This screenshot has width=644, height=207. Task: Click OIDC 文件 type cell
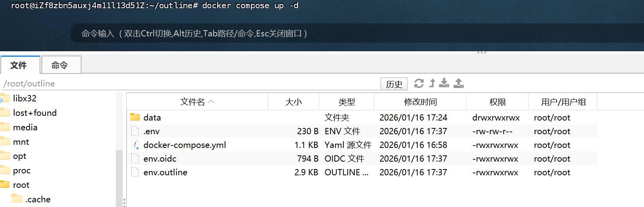(344, 158)
